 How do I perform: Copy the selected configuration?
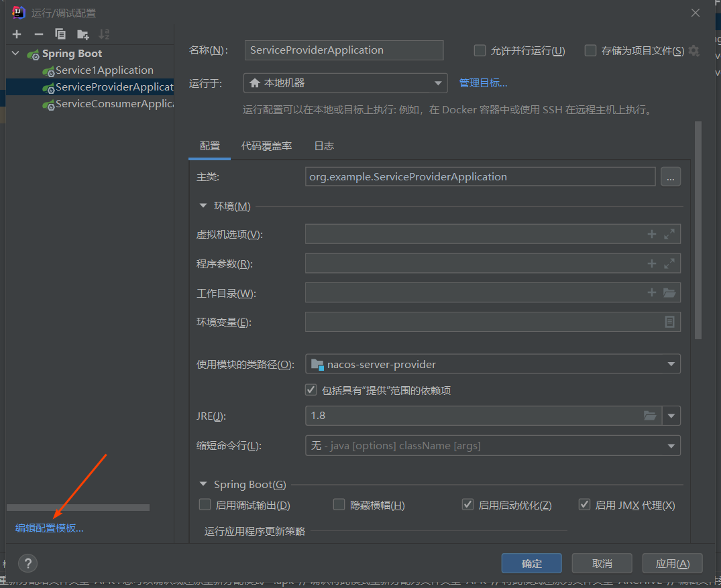60,34
